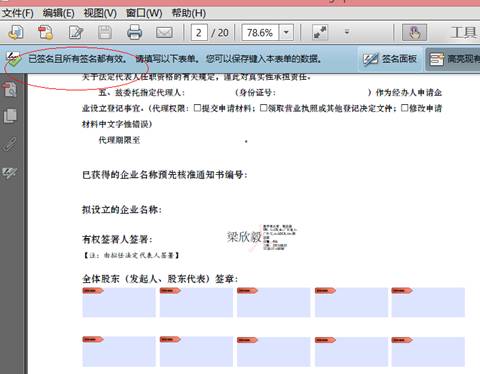480x374 pixels.
Task: Open the page thumbnails sidebar panel
Action: pyautogui.click(x=10, y=116)
